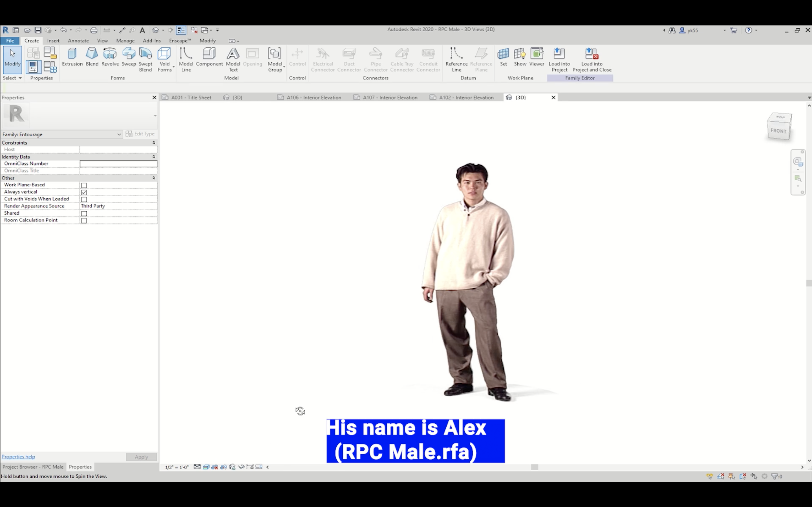Viewport: 812px width, 507px height.
Task: Enable the Work Plane-Based checkbox
Action: [84, 185]
